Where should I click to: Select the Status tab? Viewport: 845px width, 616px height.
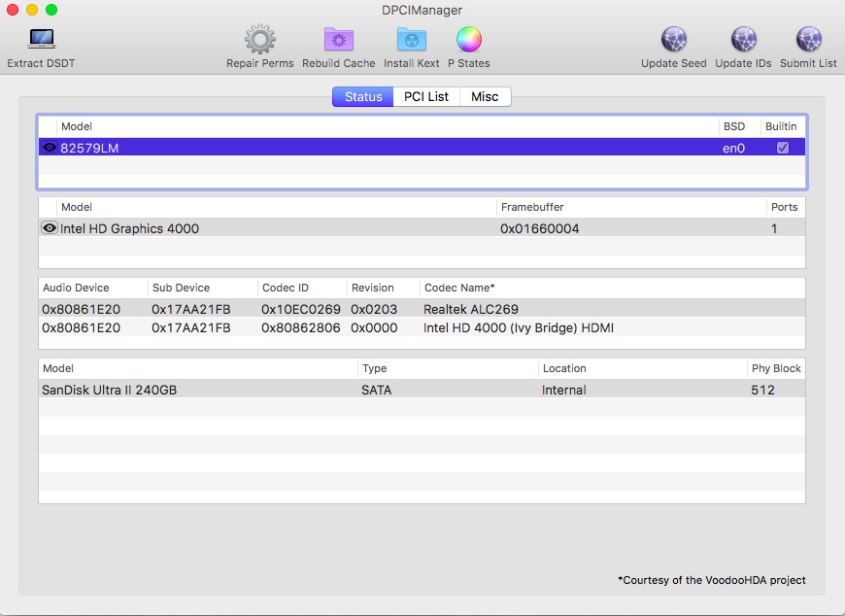[x=363, y=97]
